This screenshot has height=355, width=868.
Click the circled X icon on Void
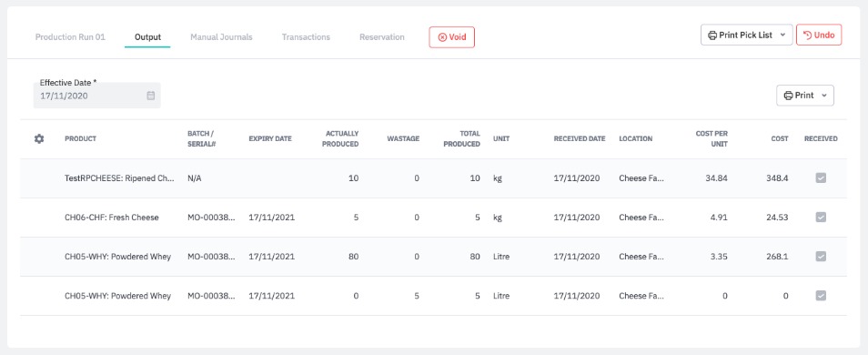[442, 37]
